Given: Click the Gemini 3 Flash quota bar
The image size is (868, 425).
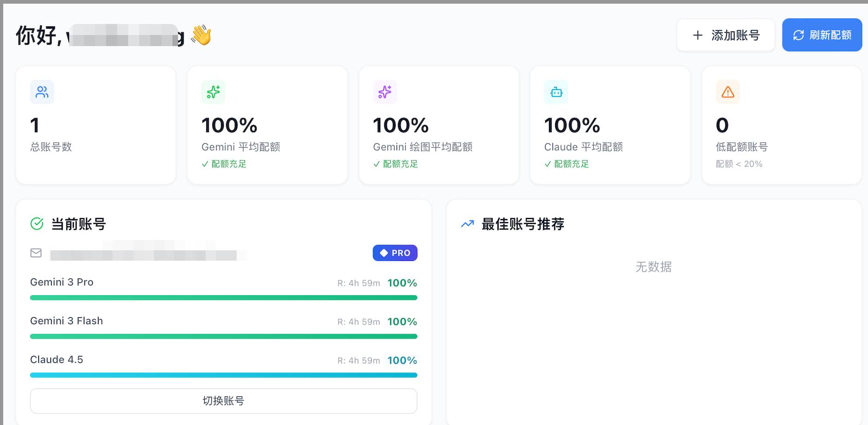Looking at the screenshot, I should click(224, 336).
